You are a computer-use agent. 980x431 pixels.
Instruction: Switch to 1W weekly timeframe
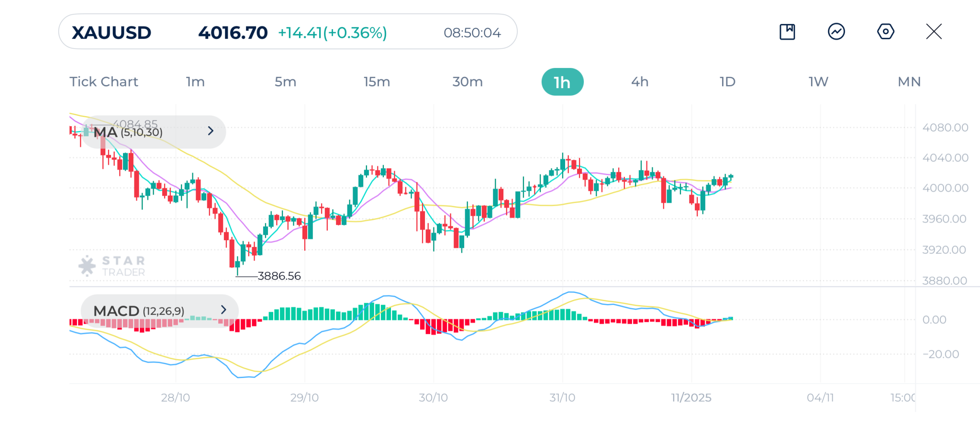[x=818, y=82]
